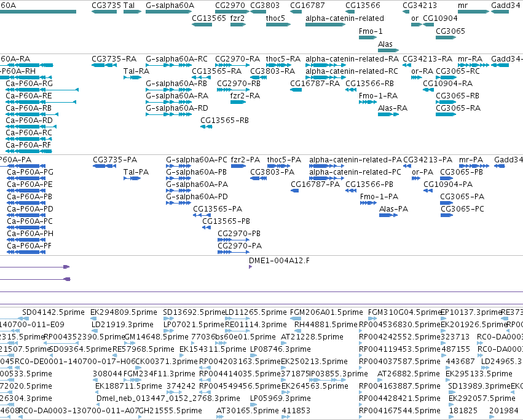Click the AT26882.5prime EST label
The width and height of the screenshot is (523, 420).
[x=409, y=374]
